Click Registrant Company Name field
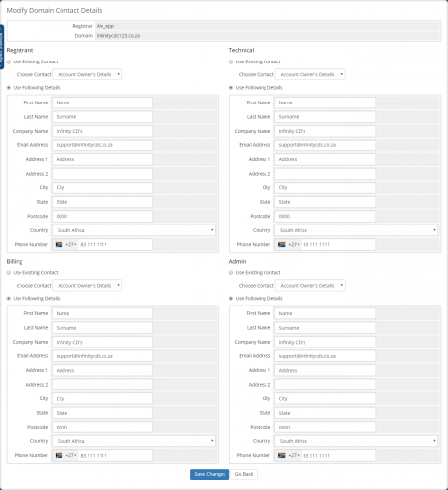 click(x=102, y=131)
